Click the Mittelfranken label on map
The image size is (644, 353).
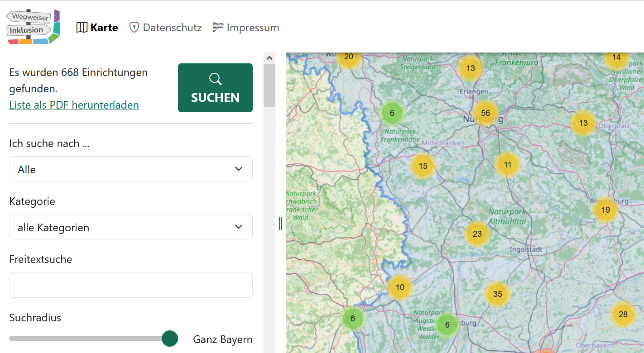(x=443, y=143)
